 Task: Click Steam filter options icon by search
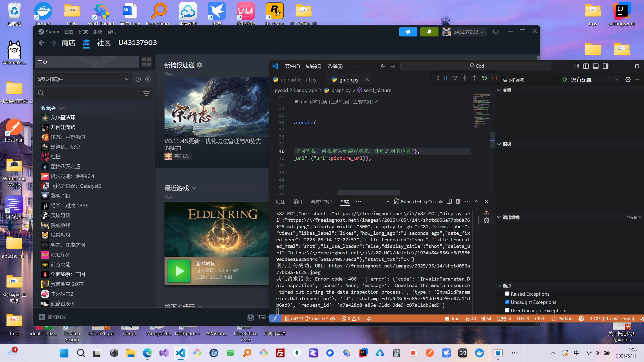pyautogui.click(x=146, y=94)
